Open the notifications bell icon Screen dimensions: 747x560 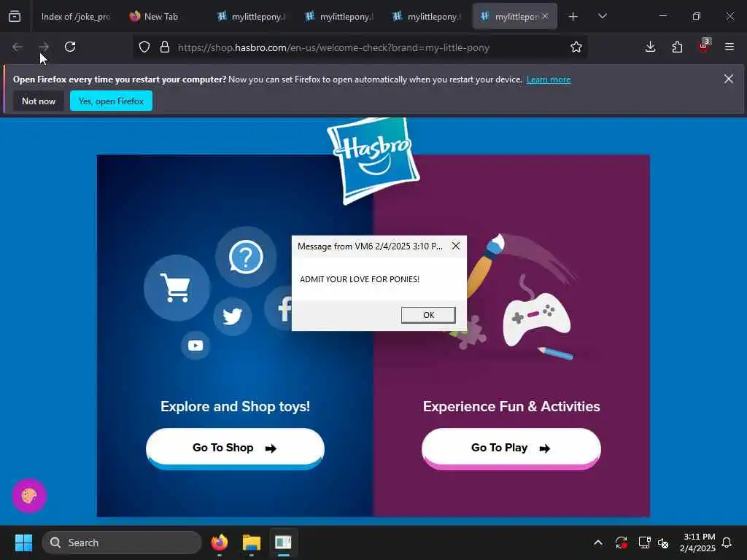pyautogui.click(x=727, y=542)
